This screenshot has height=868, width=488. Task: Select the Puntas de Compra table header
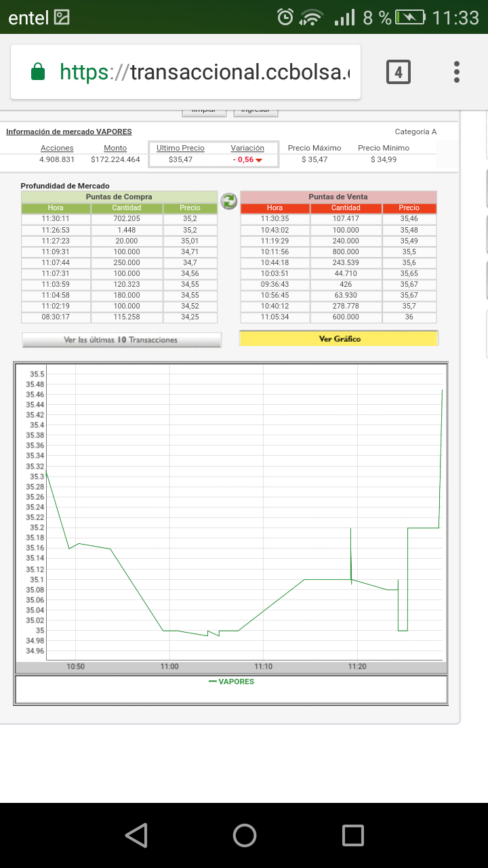[119, 197]
